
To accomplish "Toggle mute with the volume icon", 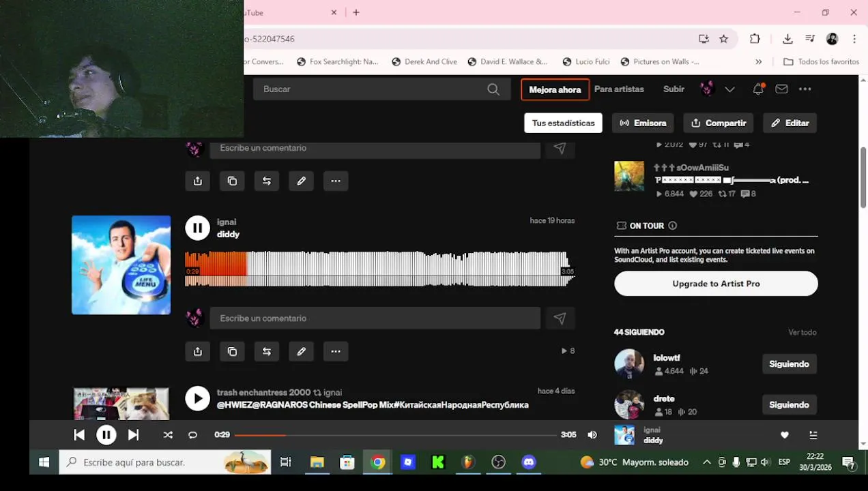I will tap(592, 435).
